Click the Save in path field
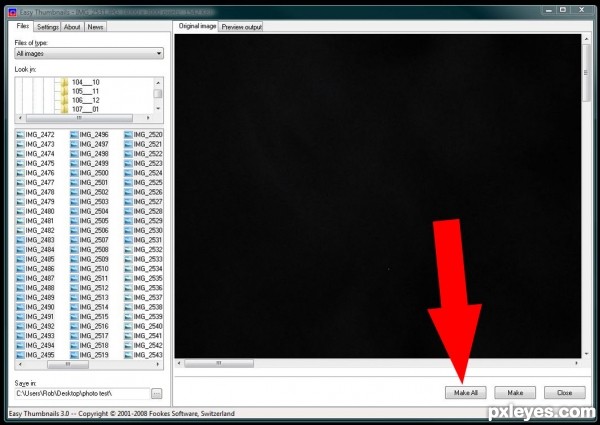This screenshot has height=425, width=600. click(82, 393)
